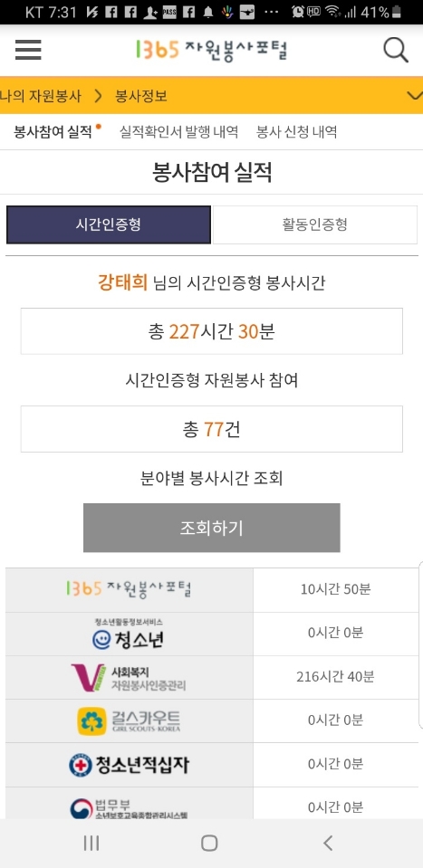Expand the yellow breadcrumb dropdown chevron
The height and width of the screenshot is (868, 423).
point(414,96)
